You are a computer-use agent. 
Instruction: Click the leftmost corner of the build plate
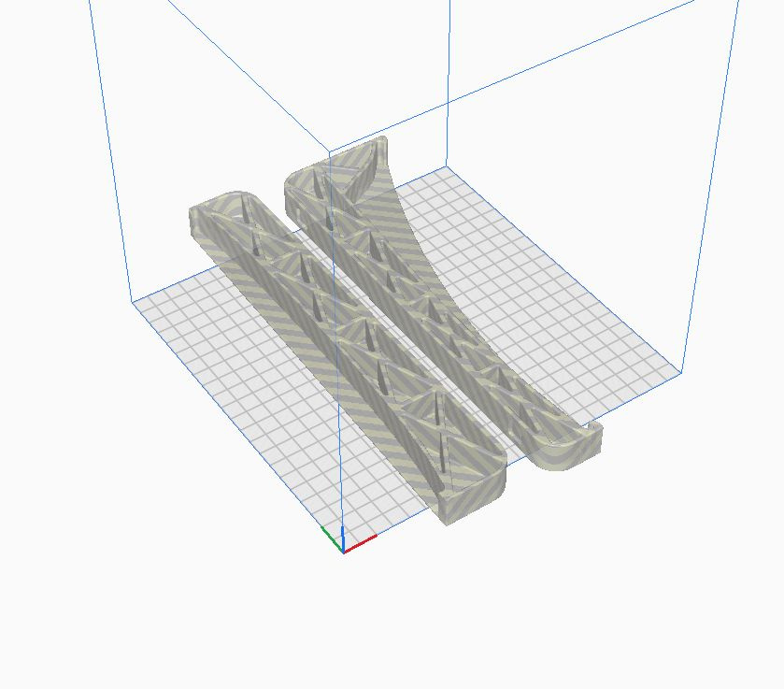pyautogui.click(x=133, y=301)
